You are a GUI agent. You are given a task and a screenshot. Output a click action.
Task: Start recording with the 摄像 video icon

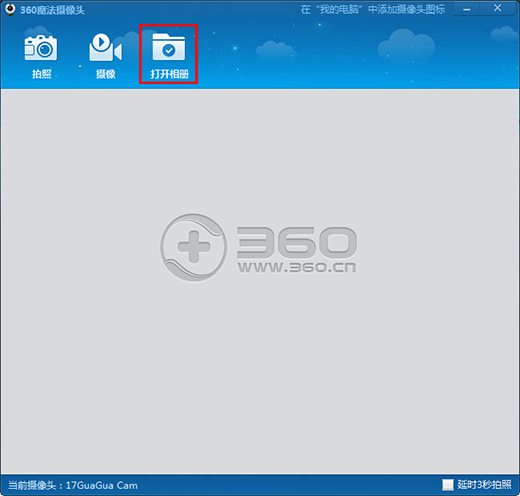[105, 47]
